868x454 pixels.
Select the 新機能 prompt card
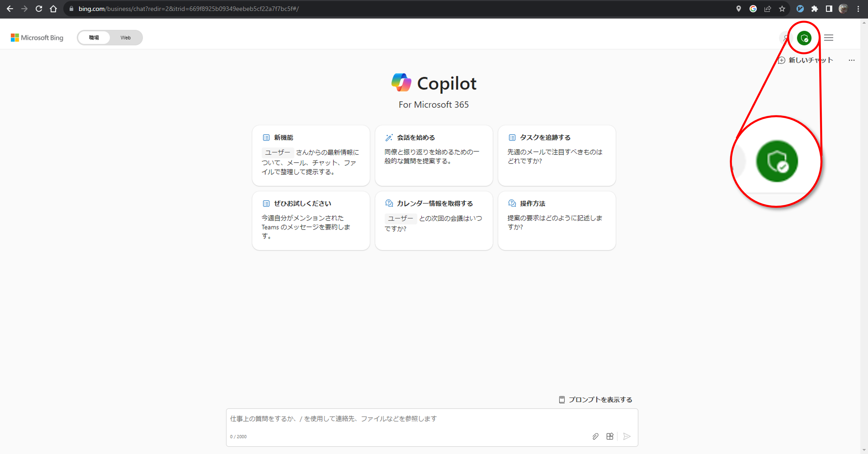(311, 155)
